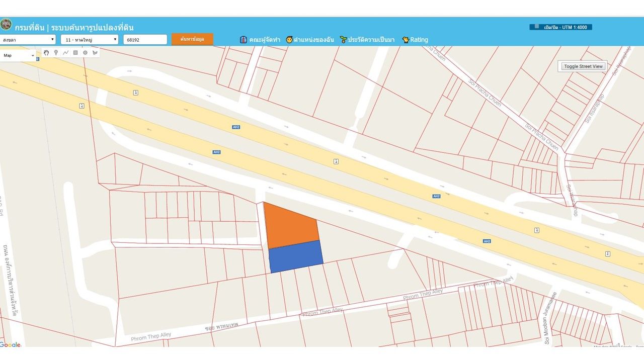Click the Toggle Street View button
Viewport: 644px width, 362px height.
tap(583, 66)
